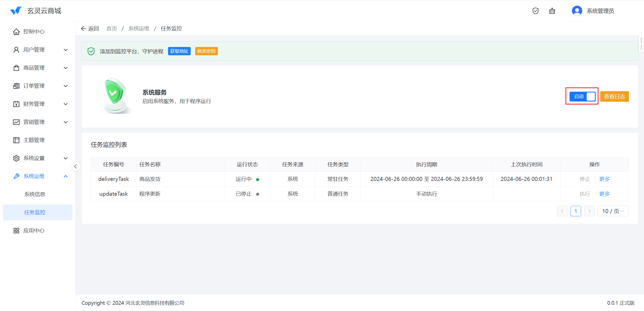The height and width of the screenshot is (311, 644).
Task: Select 任务监控 in the sidebar
Action: point(35,213)
